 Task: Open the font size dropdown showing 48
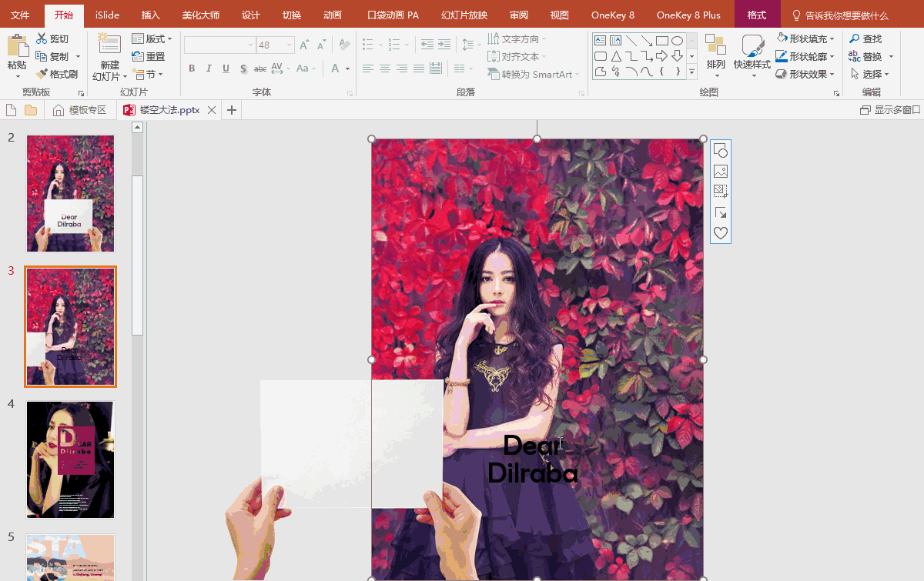pos(290,45)
